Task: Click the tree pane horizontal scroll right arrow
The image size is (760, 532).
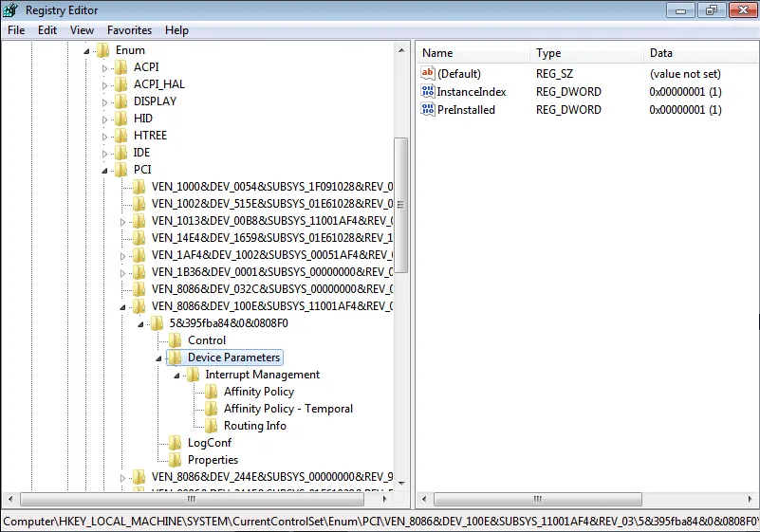Action: [385, 499]
